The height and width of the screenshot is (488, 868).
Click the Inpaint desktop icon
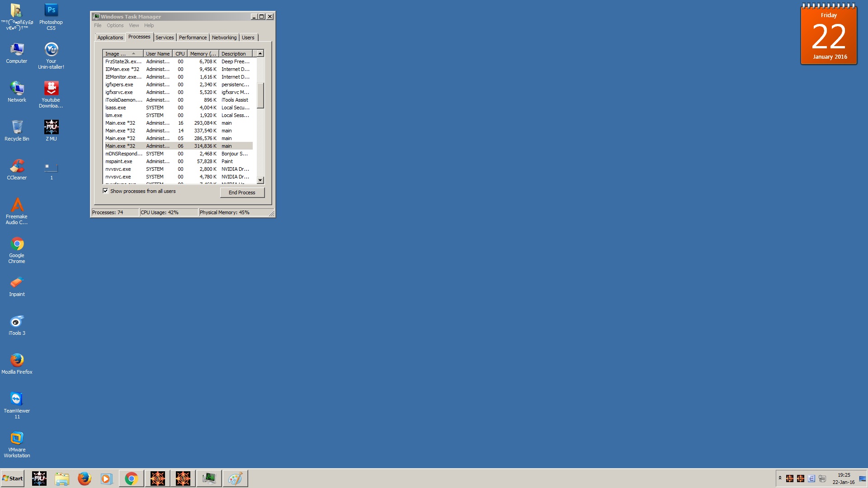[x=17, y=283]
